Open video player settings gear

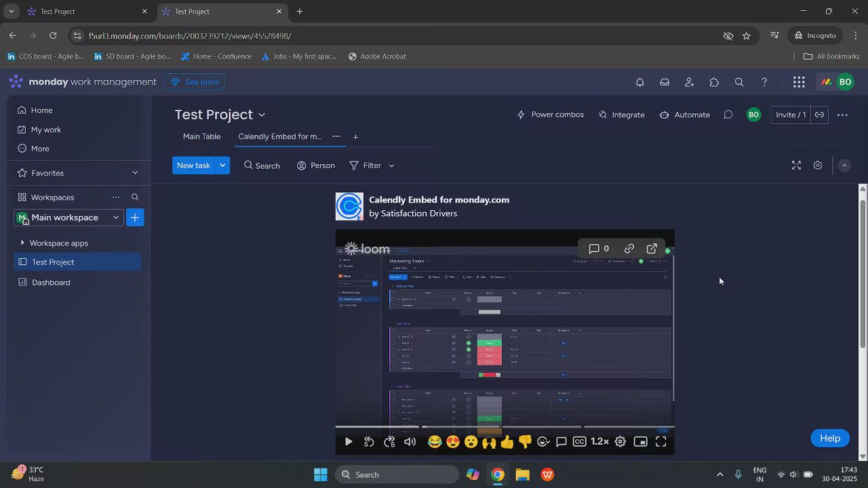[620, 442]
